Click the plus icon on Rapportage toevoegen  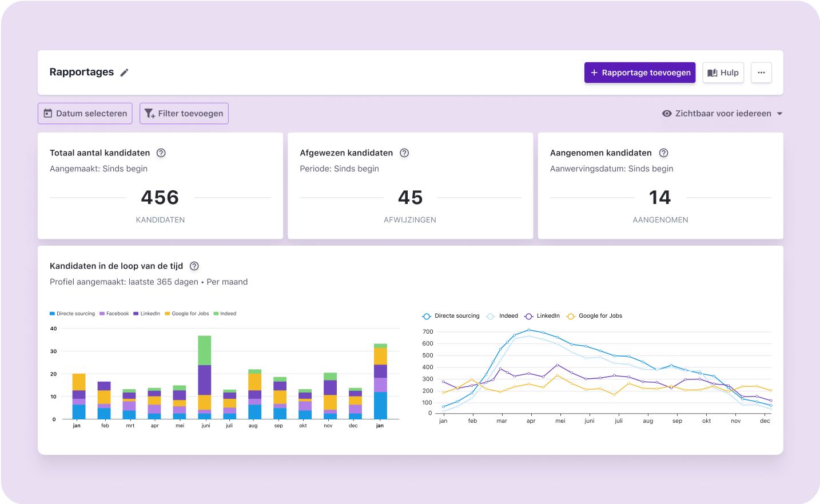coord(595,73)
